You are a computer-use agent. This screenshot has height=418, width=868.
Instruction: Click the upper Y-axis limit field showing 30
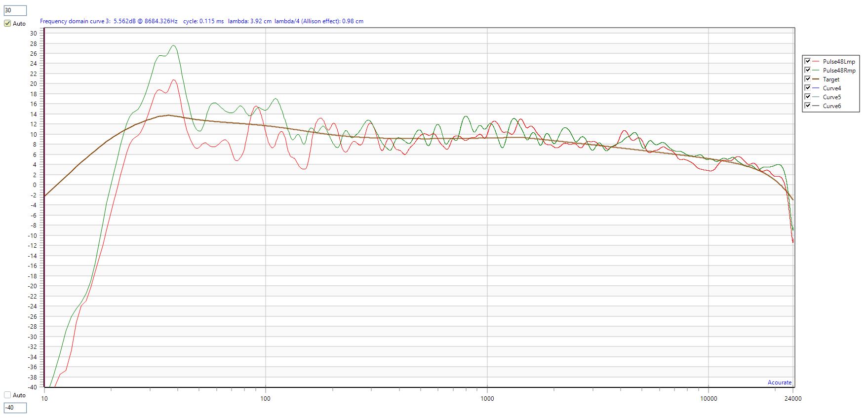[15, 10]
